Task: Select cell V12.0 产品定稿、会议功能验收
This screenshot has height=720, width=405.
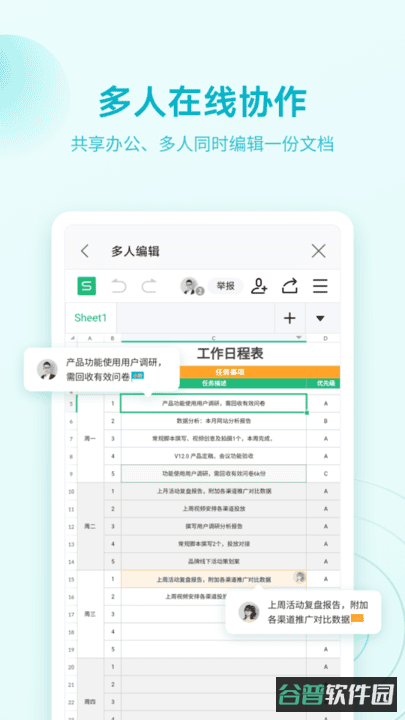Action: [x=214, y=456]
